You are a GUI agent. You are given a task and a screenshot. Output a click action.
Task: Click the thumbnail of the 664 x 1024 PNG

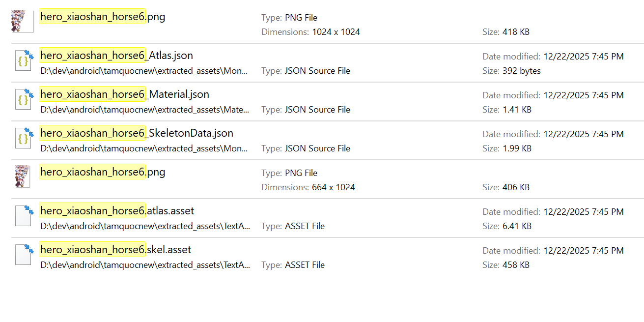click(23, 177)
